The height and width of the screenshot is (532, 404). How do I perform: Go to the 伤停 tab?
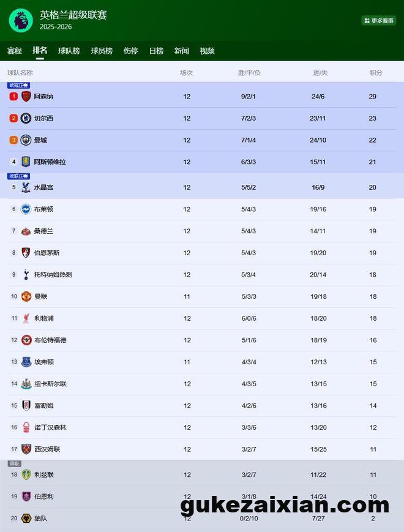point(131,51)
